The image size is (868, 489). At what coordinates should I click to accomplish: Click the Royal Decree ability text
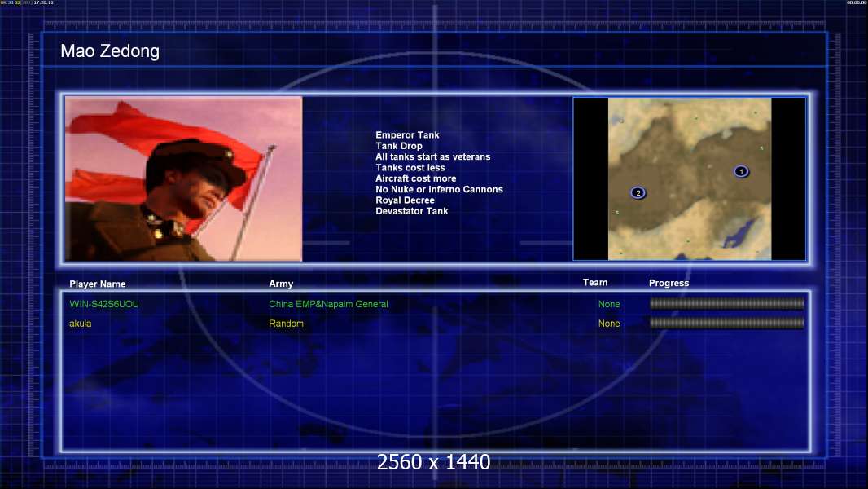click(405, 200)
